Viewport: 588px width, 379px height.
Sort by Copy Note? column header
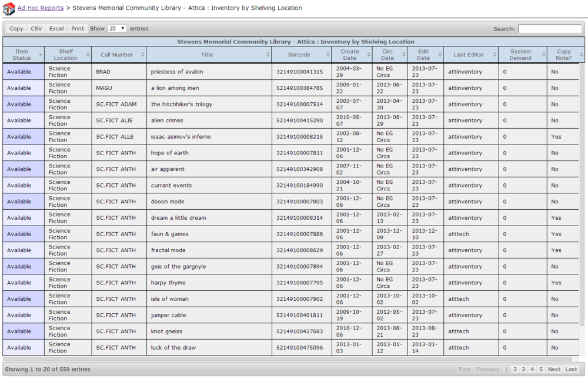pos(566,55)
